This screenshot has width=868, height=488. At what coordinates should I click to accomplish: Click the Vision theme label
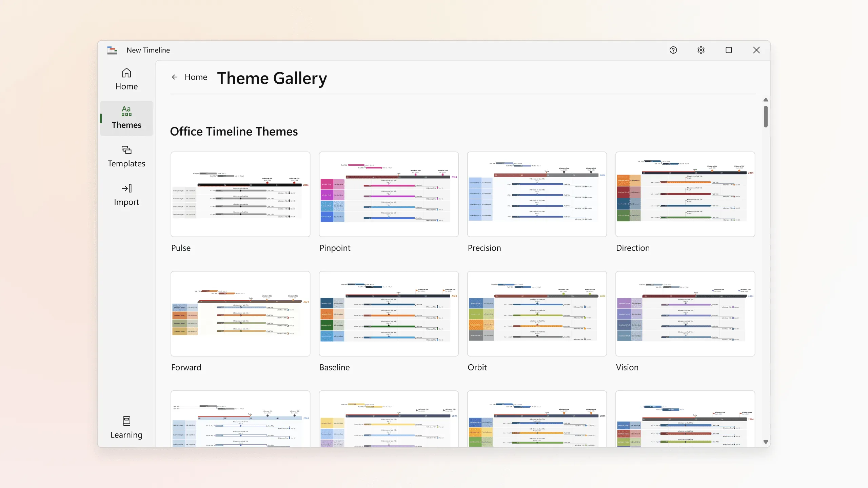click(x=627, y=367)
